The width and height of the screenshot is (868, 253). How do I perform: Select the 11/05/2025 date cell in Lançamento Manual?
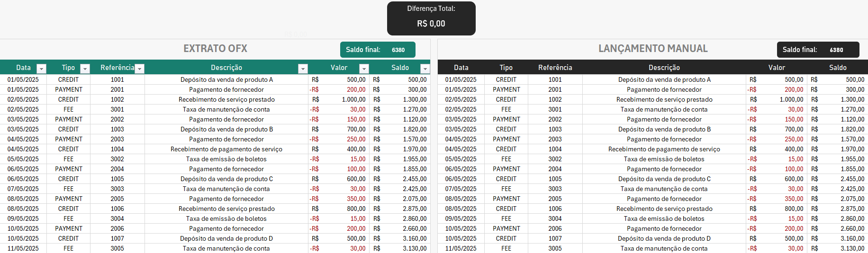(461, 248)
